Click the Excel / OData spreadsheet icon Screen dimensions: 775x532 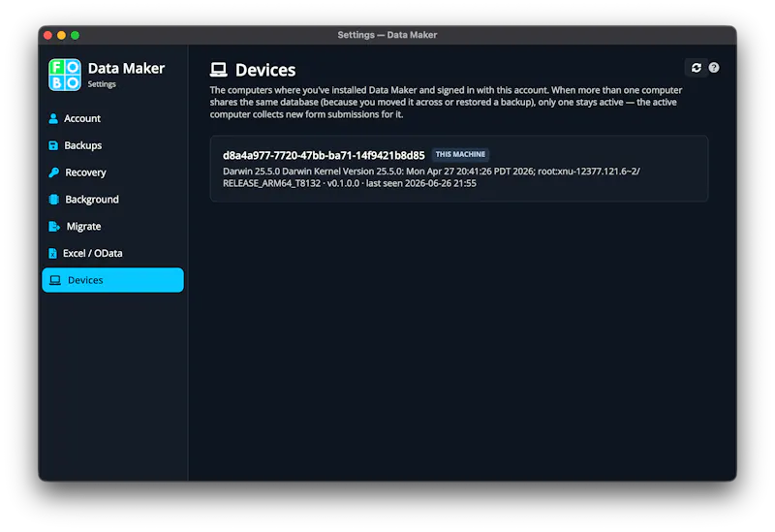point(53,253)
